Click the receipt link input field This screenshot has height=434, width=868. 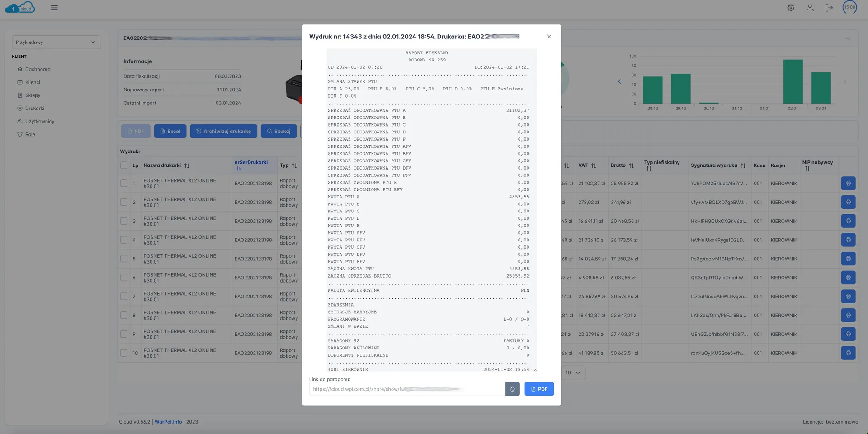(407, 389)
